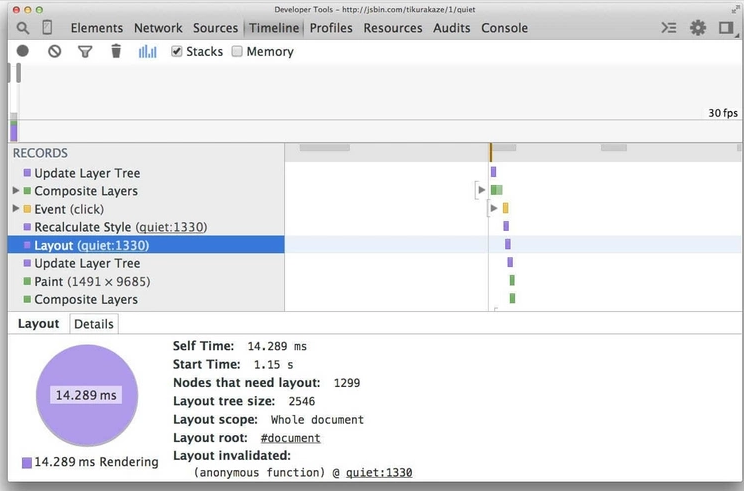Switch to the Console panel

504,28
